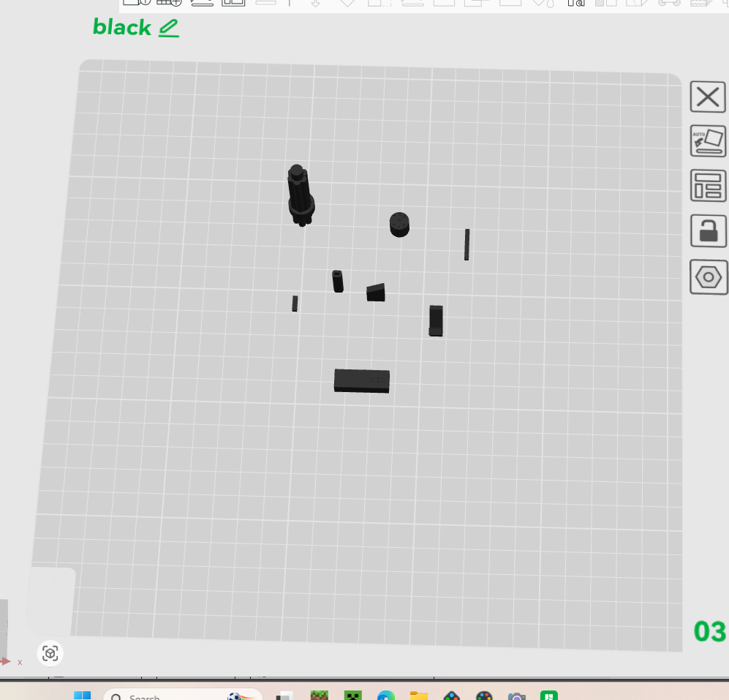This screenshot has height=700, width=729.
Task: Open plate settings hexagon icon
Action: [709, 277]
